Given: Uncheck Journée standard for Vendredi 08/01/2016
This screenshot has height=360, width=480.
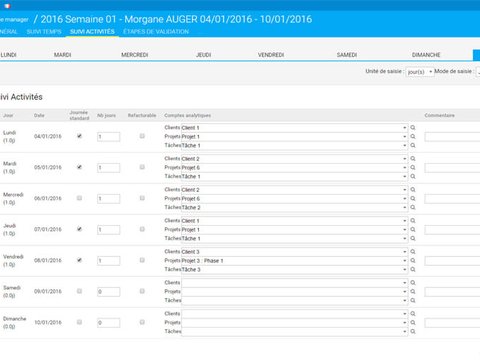Looking at the screenshot, I should click(79, 260).
